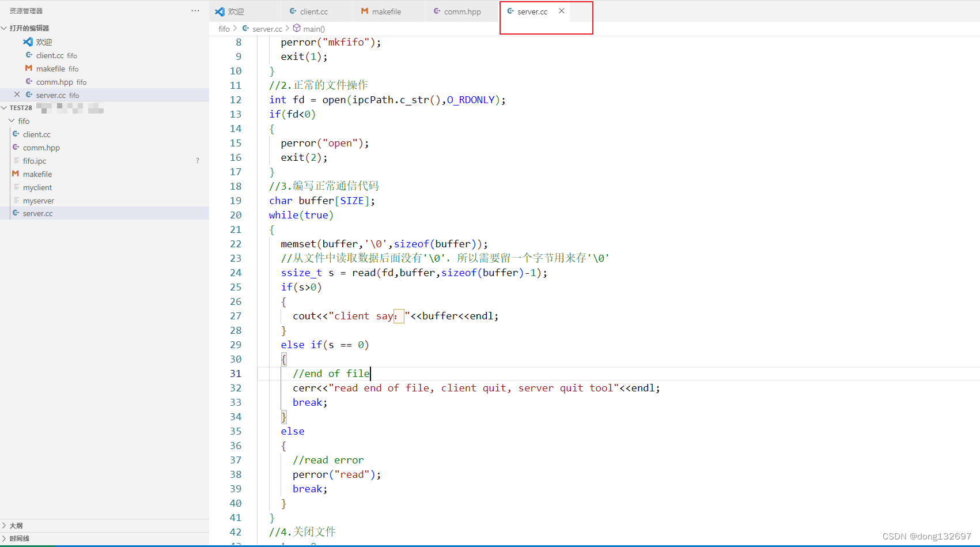Viewport: 980px width, 547px height.
Task: Click the C++ icon beside comm.hpp tab
Action: click(x=437, y=11)
